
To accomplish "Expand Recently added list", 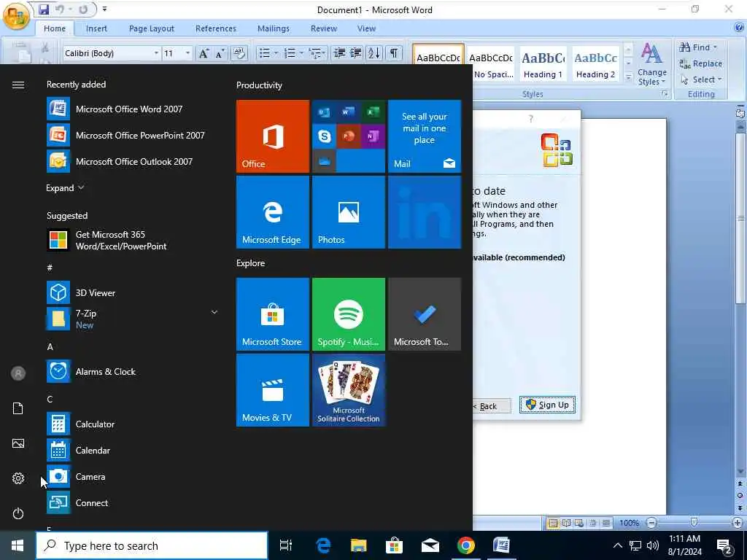I will [65, 188].
